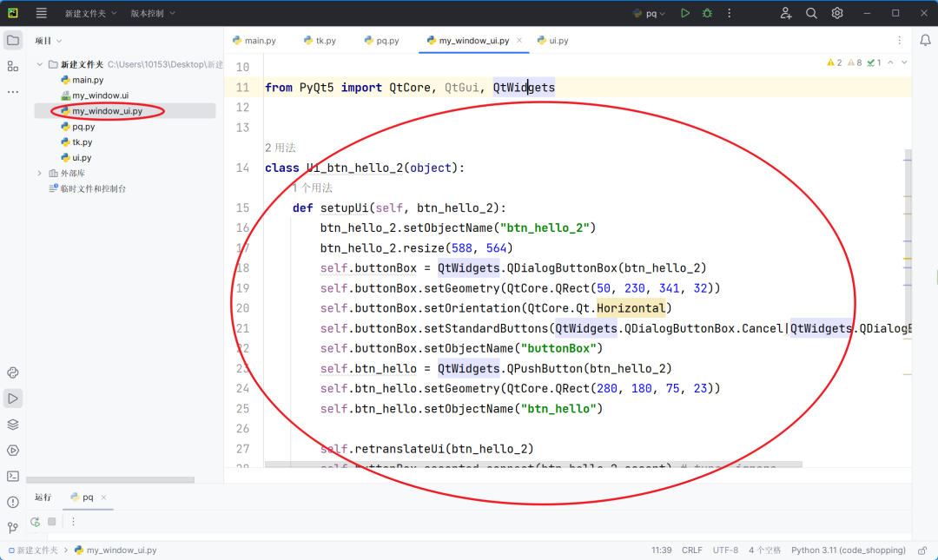The width and height of the screenshot is (938, 560).
Task: Click editor vertical scrollbar
Action: 908,240
